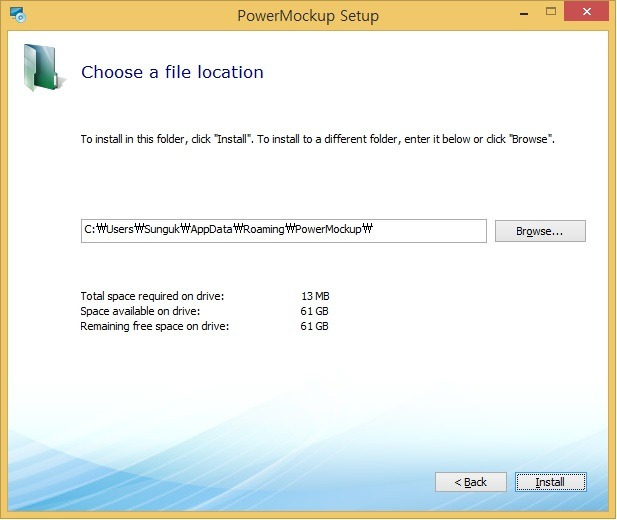Select the 'Choose a file location' heading
The image size is (617, 520).
(172, 72)
